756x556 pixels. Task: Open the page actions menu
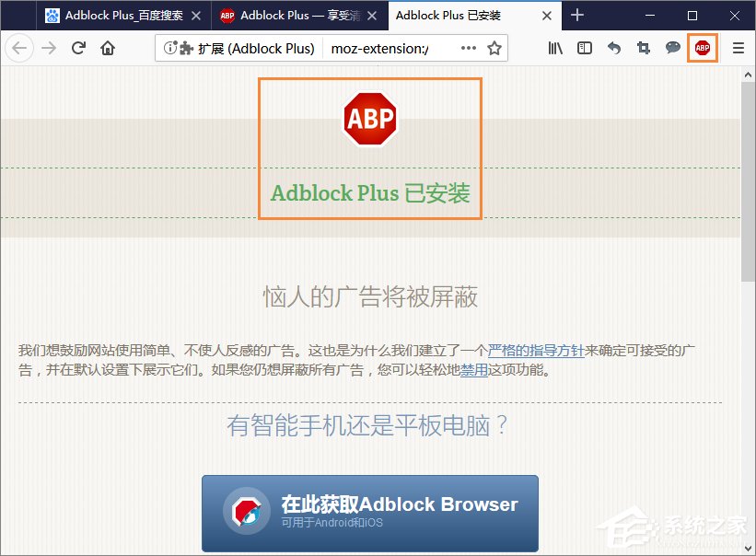click(469, 48)
